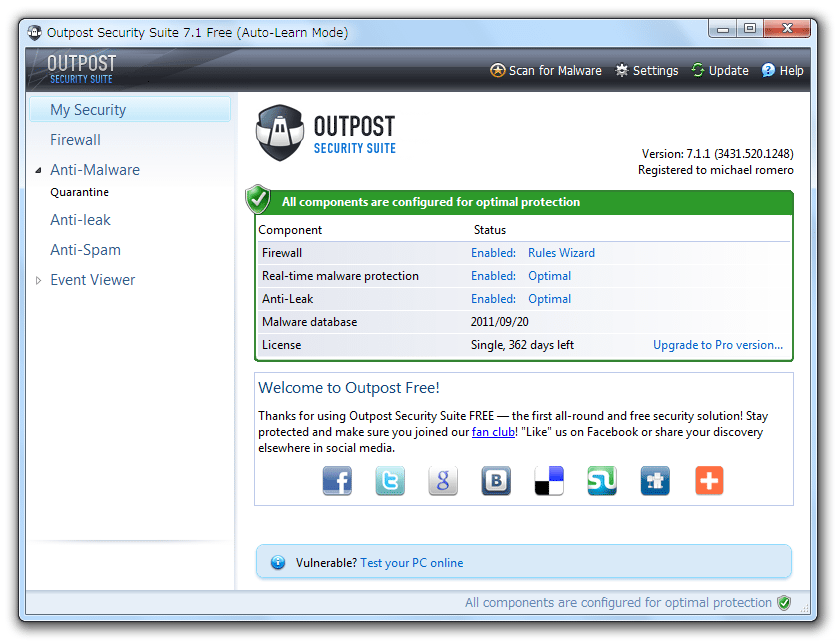839x642 pixels.
Task: Select My Security in sidebar
Action: point(130,110)
